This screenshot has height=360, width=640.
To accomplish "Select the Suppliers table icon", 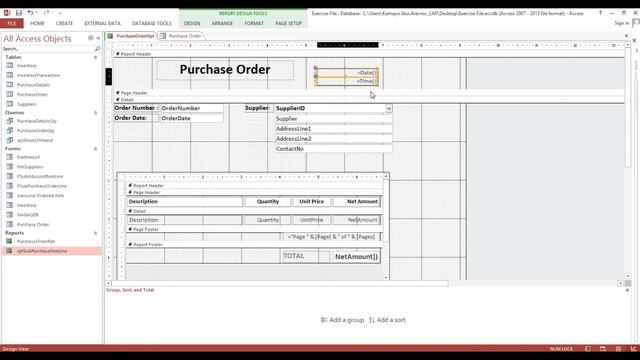I will [10, 104].
